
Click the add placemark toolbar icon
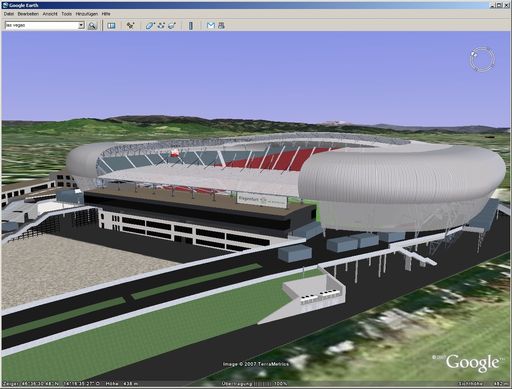pos(131,25)
